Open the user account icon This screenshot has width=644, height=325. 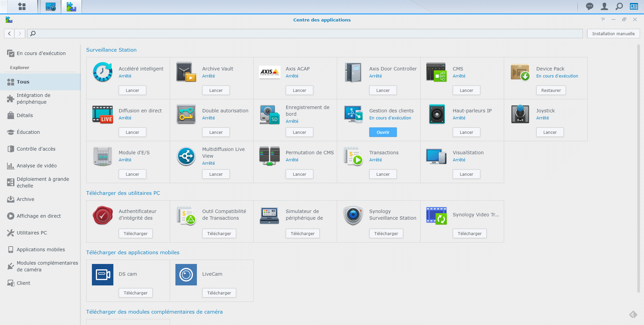(x=604, y=6)
